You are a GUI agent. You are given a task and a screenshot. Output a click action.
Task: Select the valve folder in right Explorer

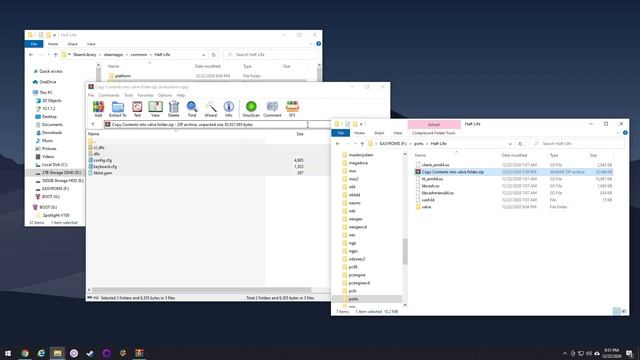click(426, 207)
